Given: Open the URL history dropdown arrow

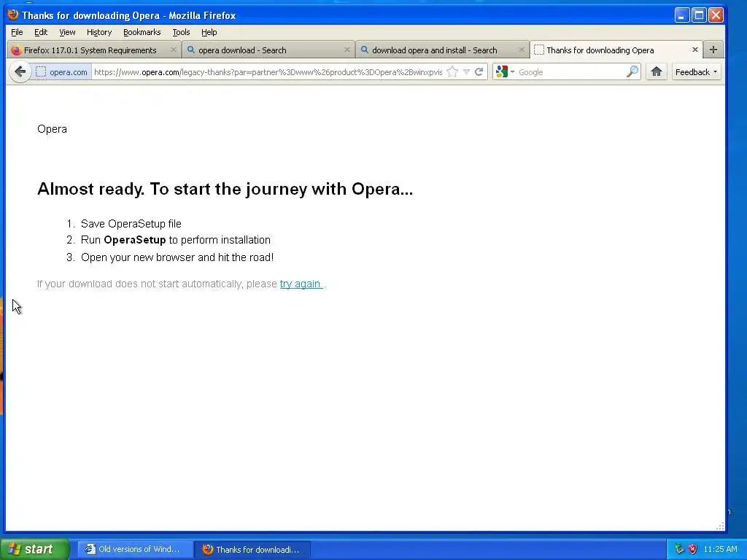Looking at the screenshot, I should [x=466, y=72].
